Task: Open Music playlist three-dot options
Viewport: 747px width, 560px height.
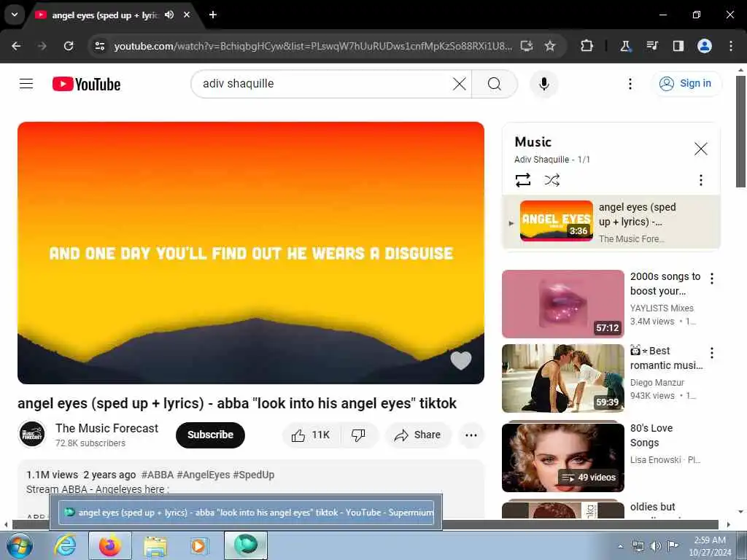Action: [700, 180]
